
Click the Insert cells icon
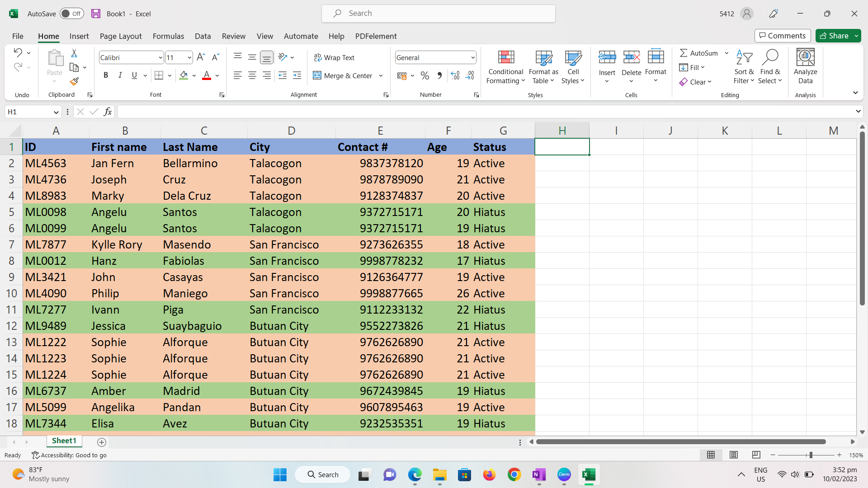pyautogui.click(x=607, y=57)
